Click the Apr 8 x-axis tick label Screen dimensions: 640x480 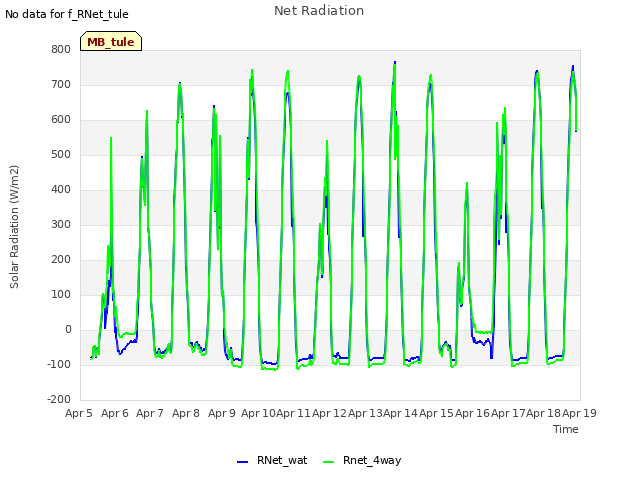point(186,413)
